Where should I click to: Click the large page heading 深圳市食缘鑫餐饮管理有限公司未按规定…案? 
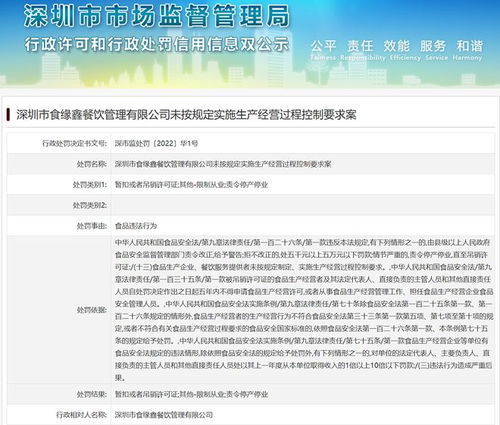tap(186, 115)
